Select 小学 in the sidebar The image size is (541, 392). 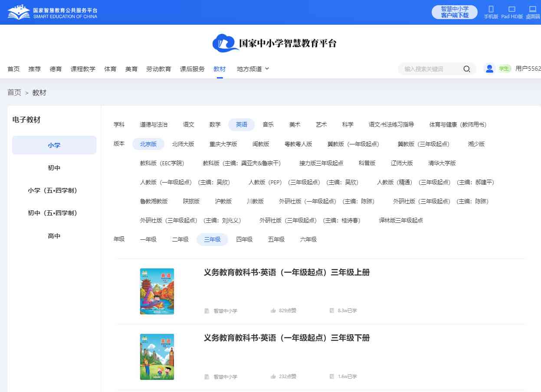pyautogui.click(x=54, y=145)
